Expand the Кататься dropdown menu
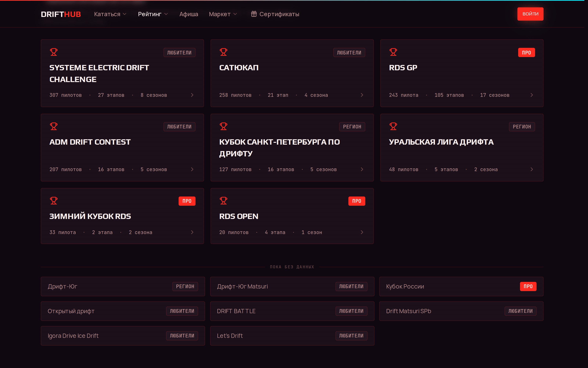588x368 pixels. coord(110,14)
